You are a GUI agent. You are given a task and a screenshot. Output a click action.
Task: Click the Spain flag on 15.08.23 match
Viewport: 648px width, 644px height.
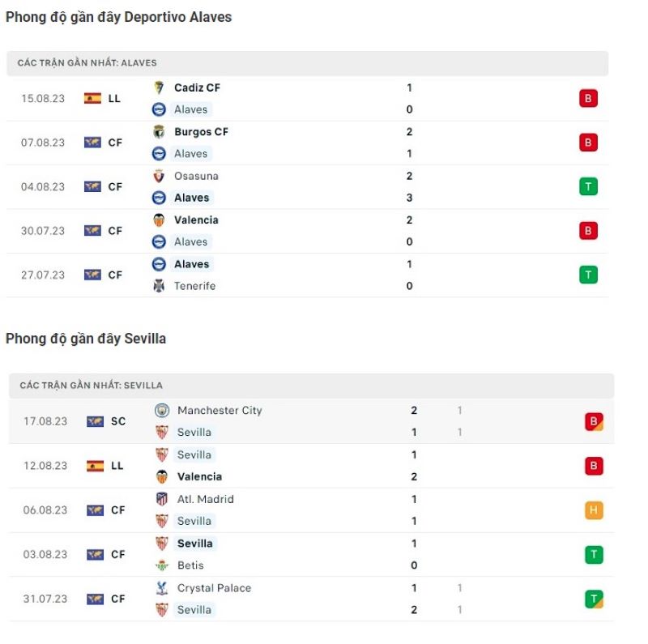coord(92,99)
